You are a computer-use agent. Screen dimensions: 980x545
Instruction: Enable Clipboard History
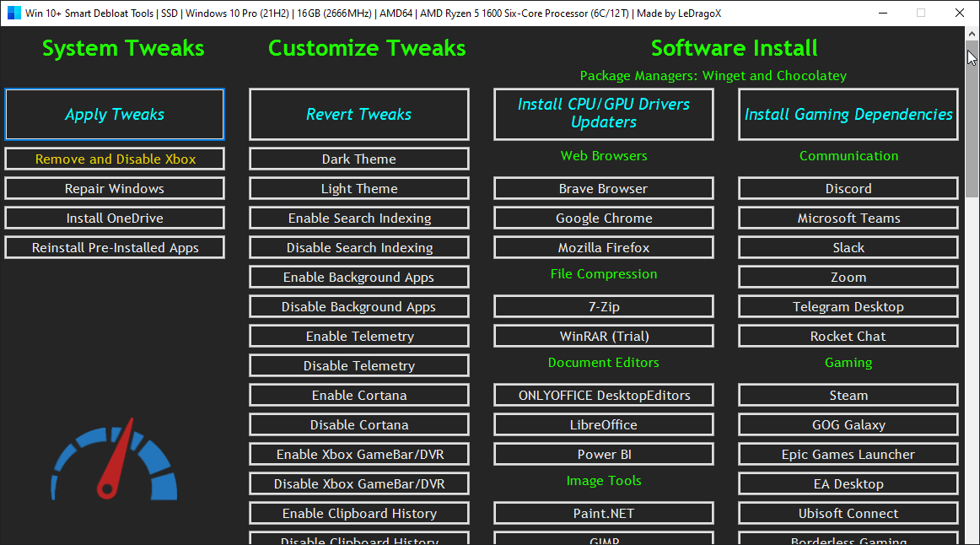pyautogui.click(x=358, y=513)
